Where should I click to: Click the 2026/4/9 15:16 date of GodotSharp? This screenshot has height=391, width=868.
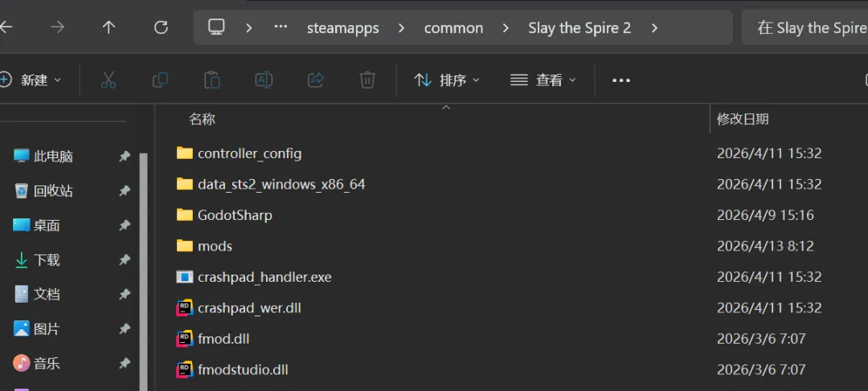766,215
